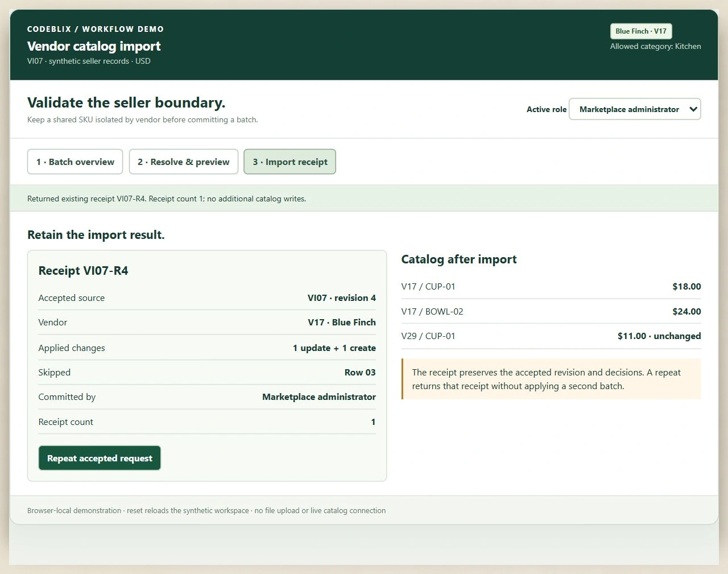Click the $18.00 price for CUP-01
Screen dimensions: 728x574
pyautogui.click(x=686, y=287)
